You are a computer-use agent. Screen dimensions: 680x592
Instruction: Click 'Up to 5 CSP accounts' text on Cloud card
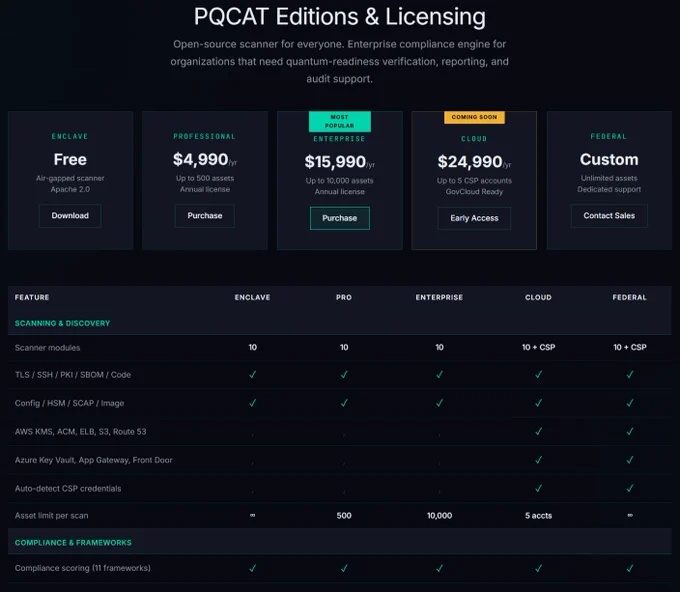(x=474, y=181)
